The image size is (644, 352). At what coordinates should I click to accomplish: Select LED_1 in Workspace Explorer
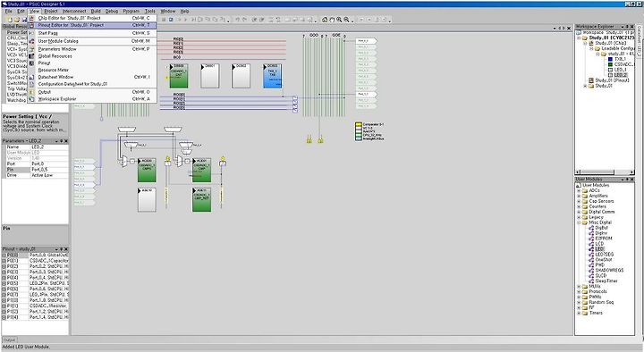621,70
